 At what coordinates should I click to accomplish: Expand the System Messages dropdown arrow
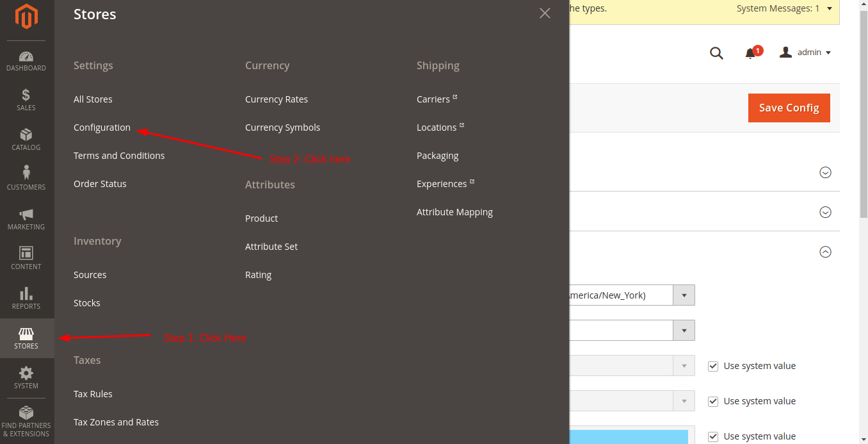tap(830, 8)
